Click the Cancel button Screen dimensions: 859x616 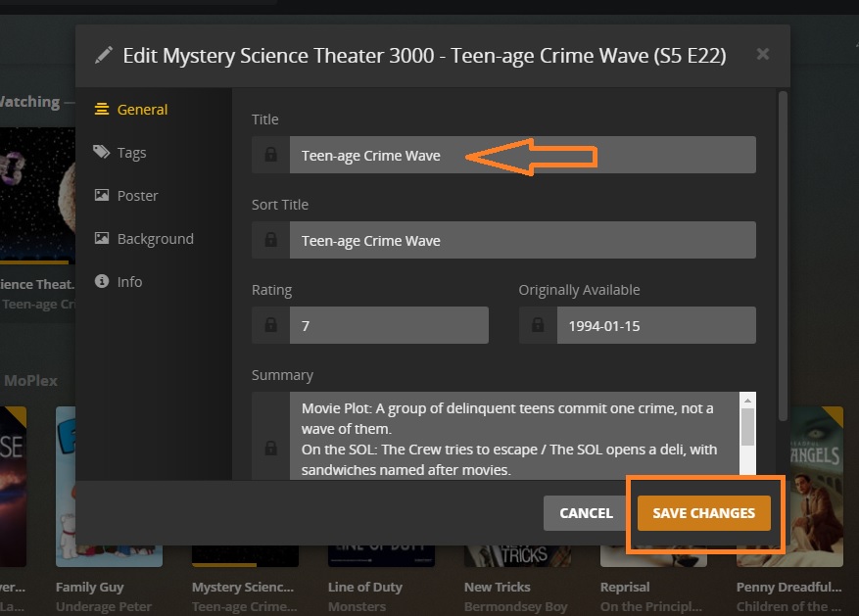[x=586, y=513]
